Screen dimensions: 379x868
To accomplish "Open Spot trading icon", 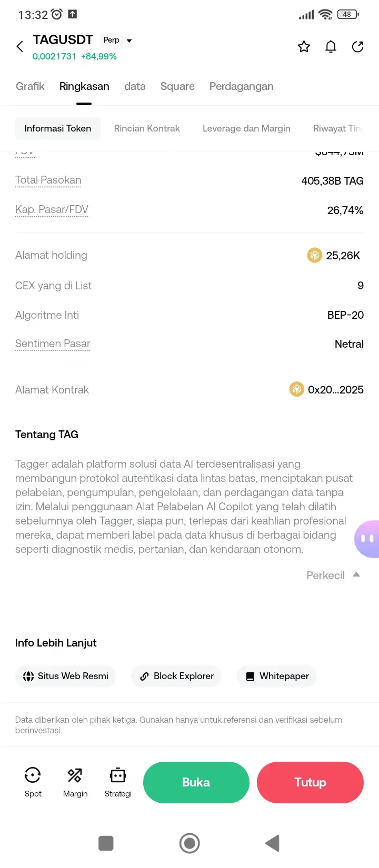I will [x=33, y=775].
